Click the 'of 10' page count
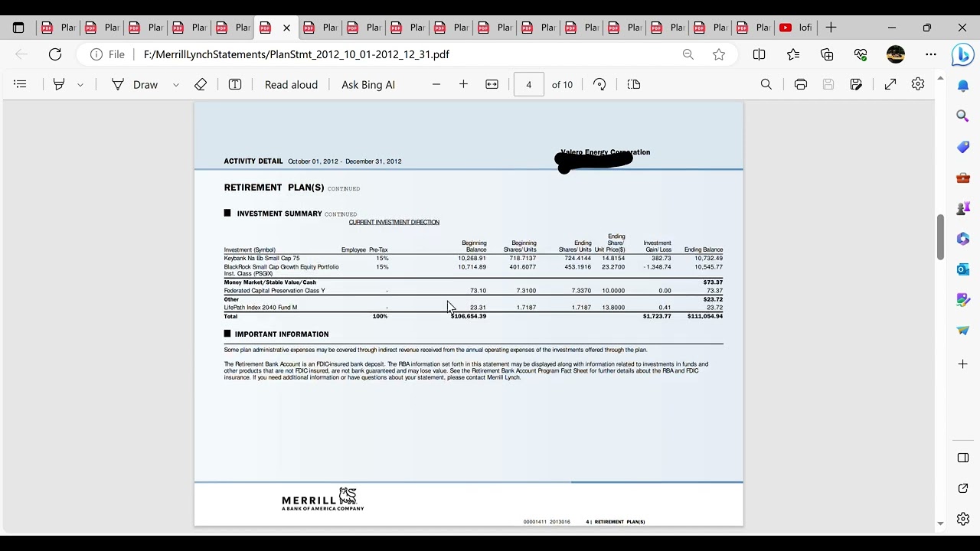Viewport: 980px width, 551px height. [x=562, y=84]
